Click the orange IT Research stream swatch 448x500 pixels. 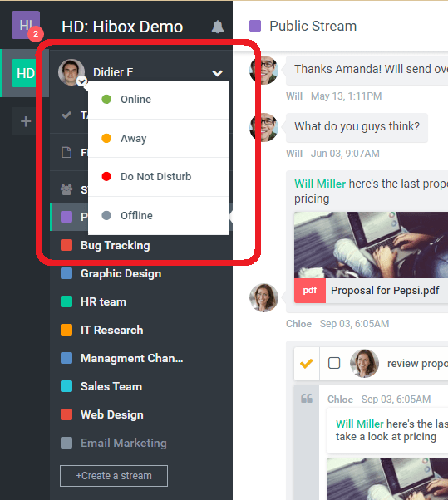tap(66, 330)
